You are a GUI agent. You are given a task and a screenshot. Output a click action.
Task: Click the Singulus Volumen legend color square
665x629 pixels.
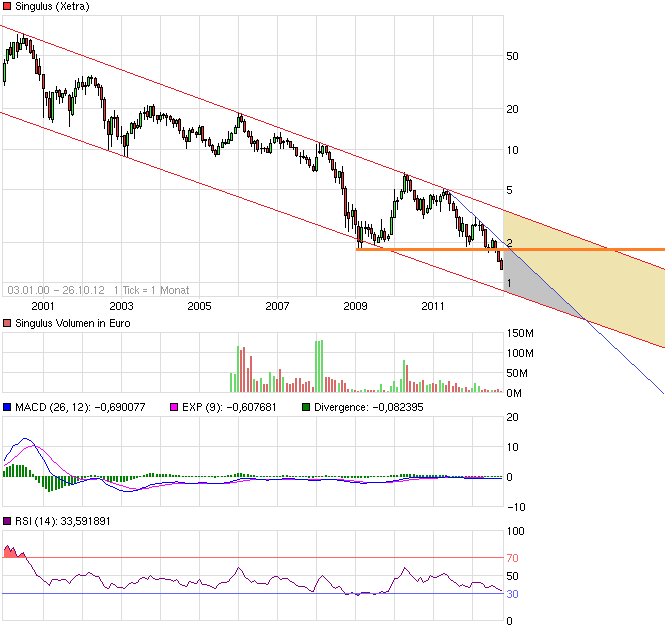[x=7, y=323]
